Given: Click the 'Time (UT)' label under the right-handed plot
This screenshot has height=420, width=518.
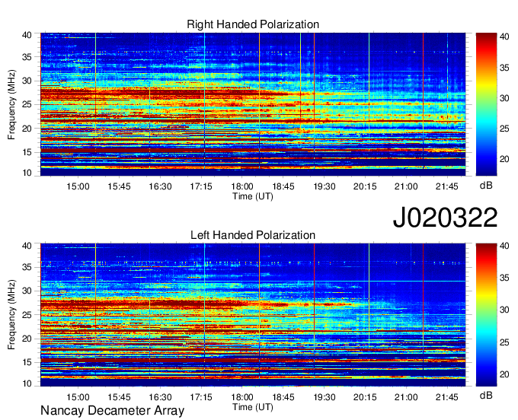Looking at the screenshot, I should [x=253, y=196].
